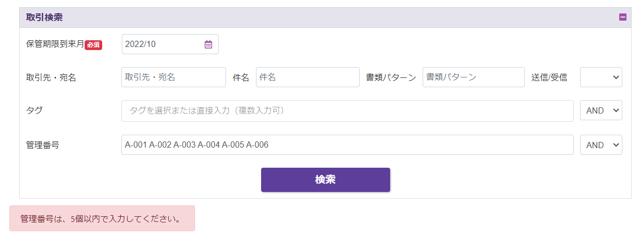This screenshot has height=241, width=644.
Task: Click the pink 管理番号 error message
Action: tap(102, 219)
